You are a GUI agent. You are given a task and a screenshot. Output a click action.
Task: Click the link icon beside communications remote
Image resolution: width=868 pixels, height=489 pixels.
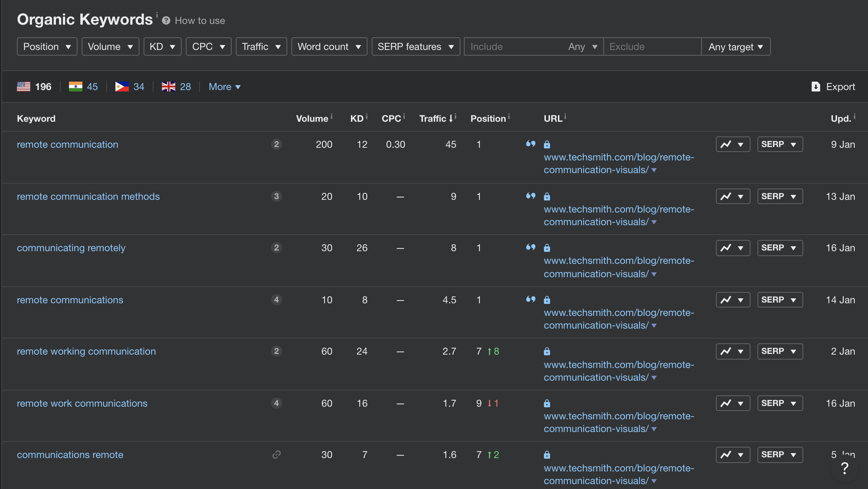coord(276,455)
